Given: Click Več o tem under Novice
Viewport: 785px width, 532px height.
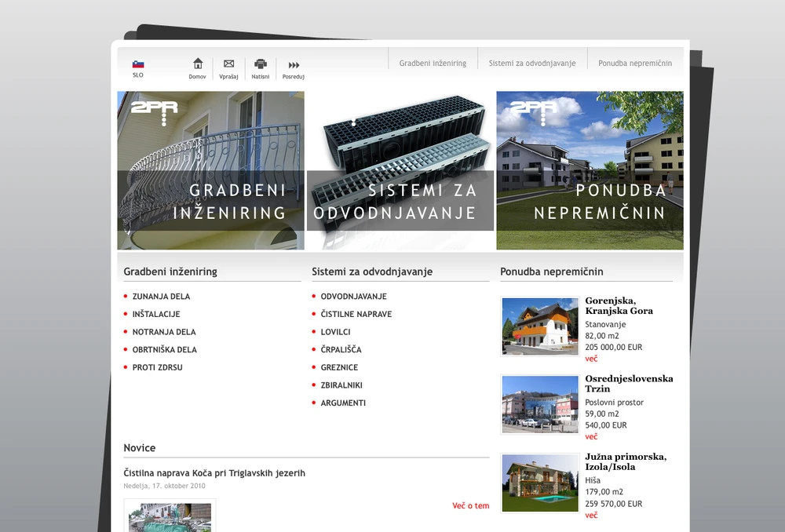Looking at the screenshot, I should [469, 505].
